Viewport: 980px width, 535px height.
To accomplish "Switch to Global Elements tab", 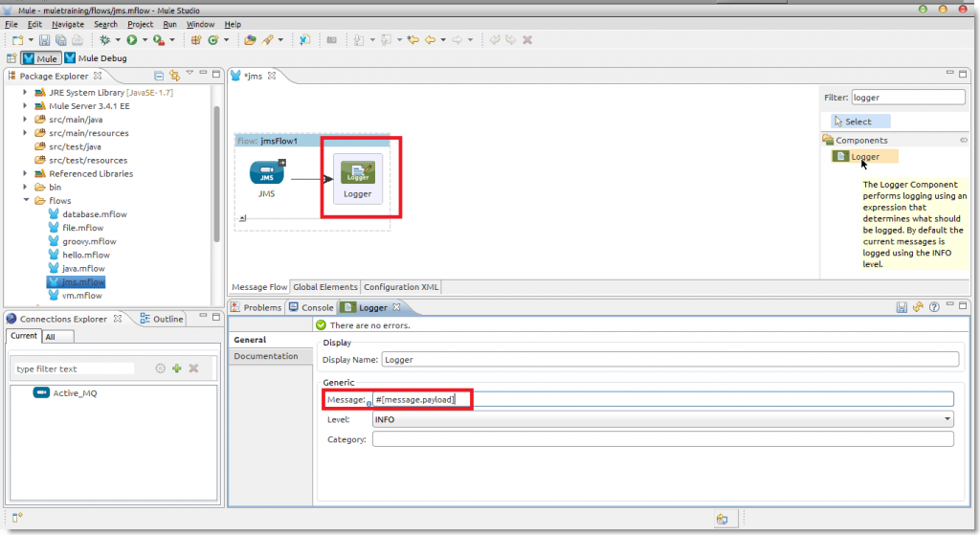I will click(x=325, y=287).
